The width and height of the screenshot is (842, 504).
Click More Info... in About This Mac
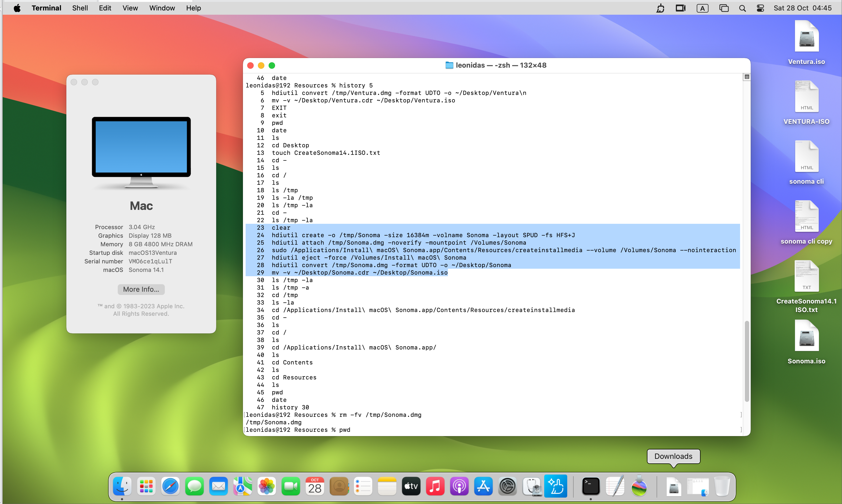click(x=141, y=289)
